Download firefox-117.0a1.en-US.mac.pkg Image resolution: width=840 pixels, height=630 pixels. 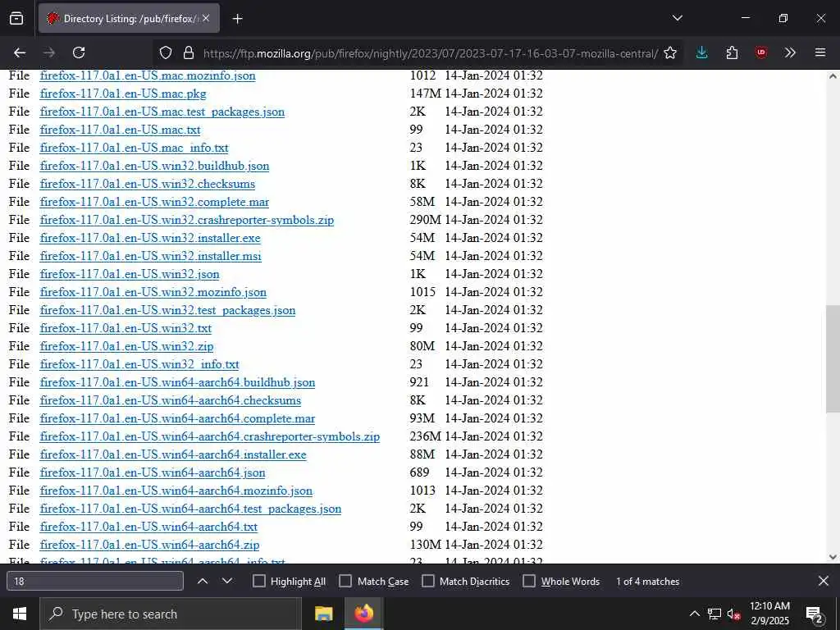coord(123,94)
